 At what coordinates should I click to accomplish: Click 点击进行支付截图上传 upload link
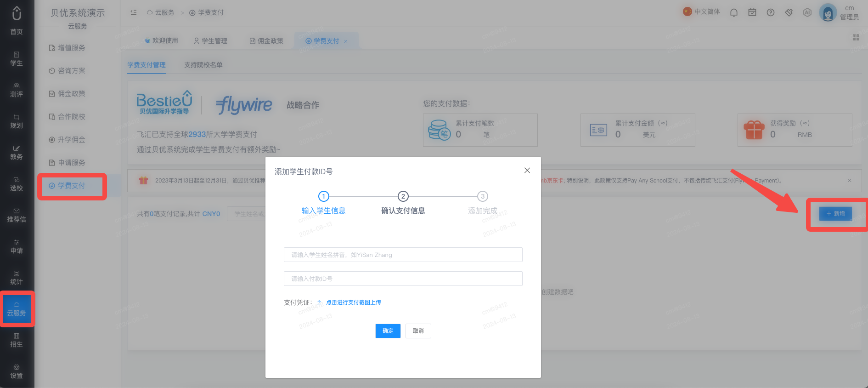coord(353,302)
